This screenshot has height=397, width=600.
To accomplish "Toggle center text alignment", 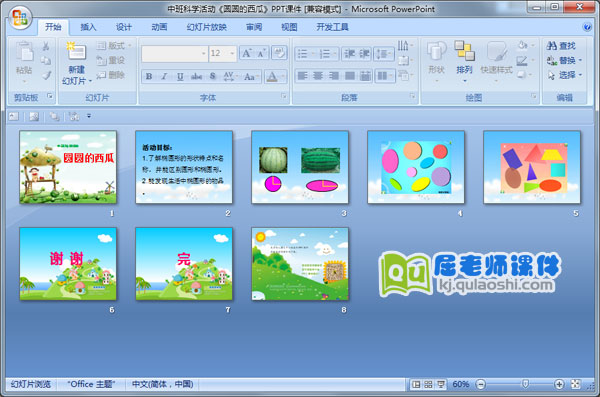I will (318, 76).
